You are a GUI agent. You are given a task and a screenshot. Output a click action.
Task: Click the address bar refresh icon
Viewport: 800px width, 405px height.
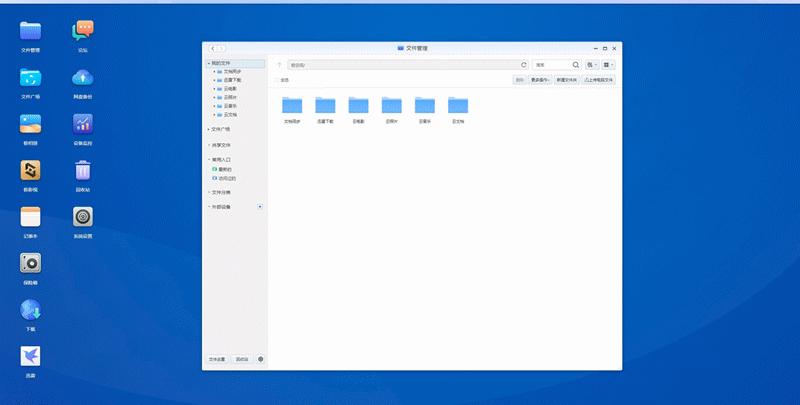click(x=523, y=64)
